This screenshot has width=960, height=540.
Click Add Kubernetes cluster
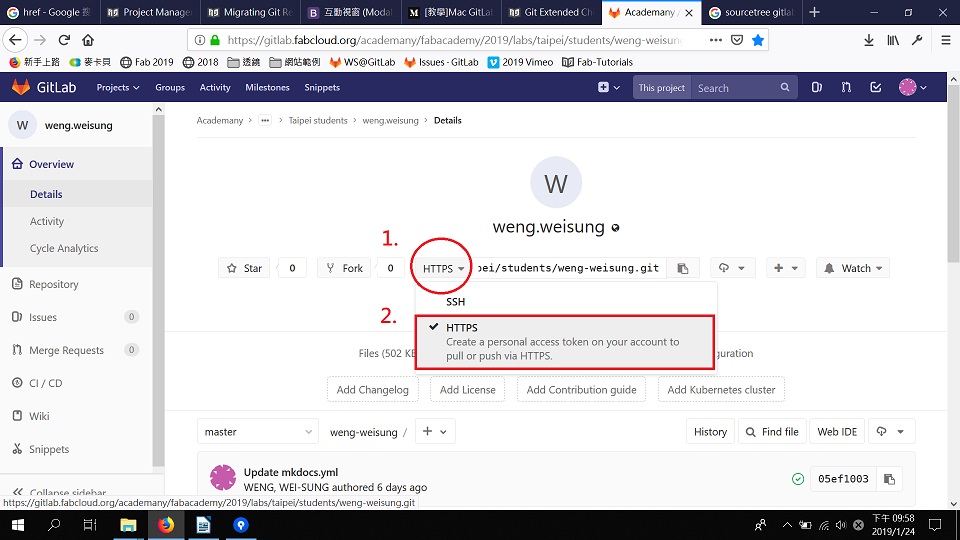(721, 389)
